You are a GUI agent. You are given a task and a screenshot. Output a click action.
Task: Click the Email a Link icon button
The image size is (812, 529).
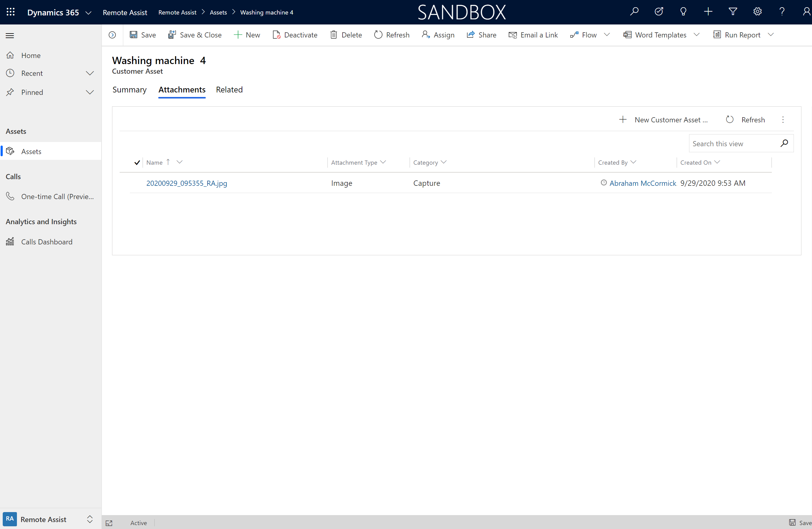(512, 35)
